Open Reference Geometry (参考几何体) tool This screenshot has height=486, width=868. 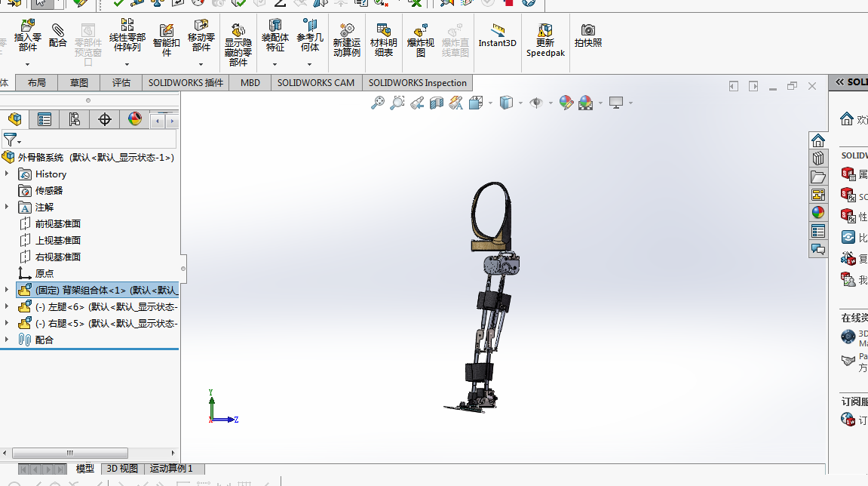(309, 35)
